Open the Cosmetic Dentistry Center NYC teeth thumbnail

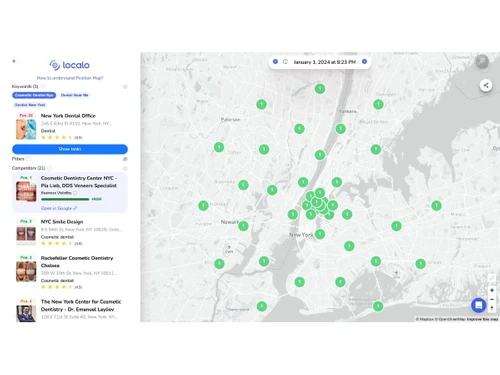tap(26, 191)
